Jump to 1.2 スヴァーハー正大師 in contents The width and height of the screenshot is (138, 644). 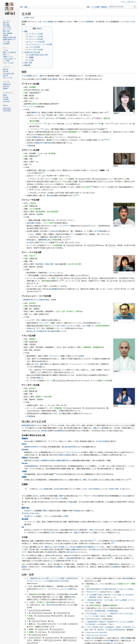click(x=34, y=36)
